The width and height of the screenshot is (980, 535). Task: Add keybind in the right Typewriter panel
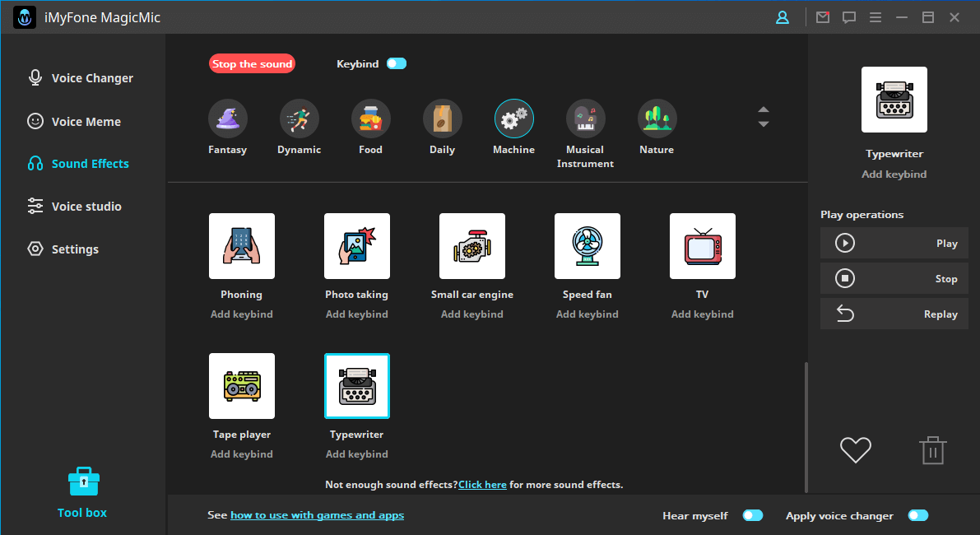(x=894, y=174)
